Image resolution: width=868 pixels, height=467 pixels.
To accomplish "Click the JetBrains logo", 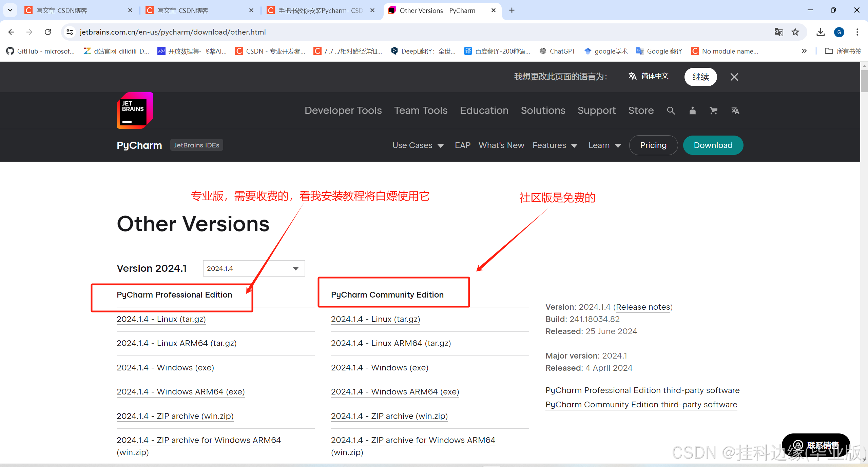I will pyautogui.click(x=135, y=110).
